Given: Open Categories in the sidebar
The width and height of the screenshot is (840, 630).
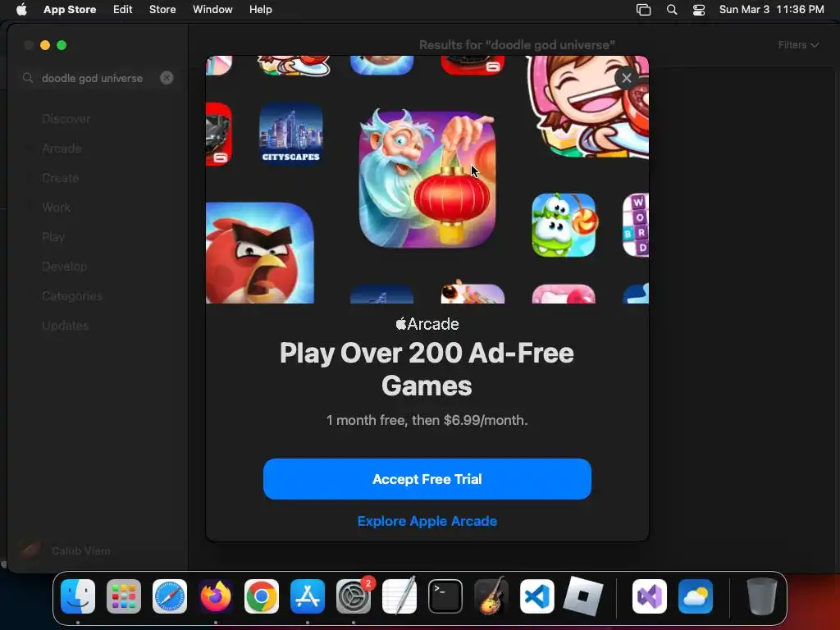Looking at the screenshot, I should click(x=72, y=295).
